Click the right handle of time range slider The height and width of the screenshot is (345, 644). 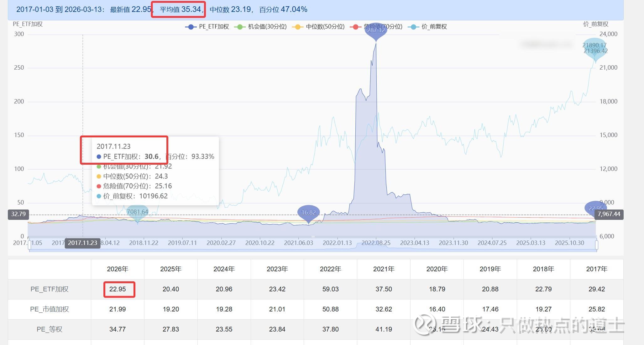click(x=596, y=245)
